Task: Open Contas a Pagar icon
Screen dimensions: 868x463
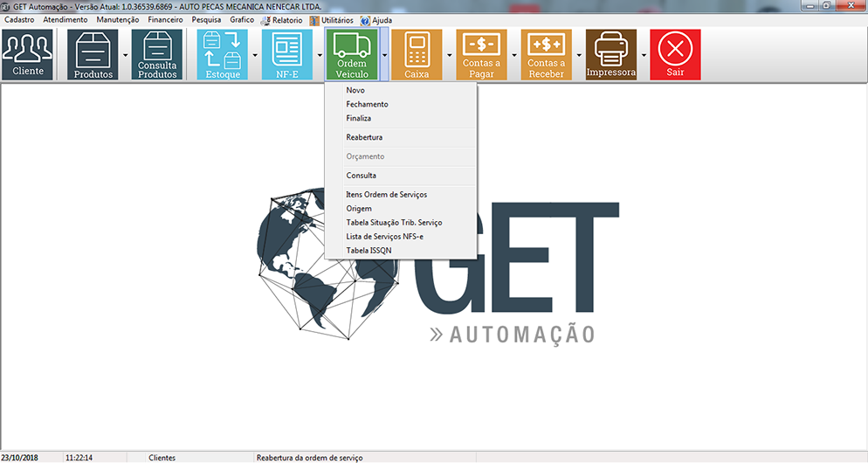Action: pyautogui.click(x=481, y=54)
